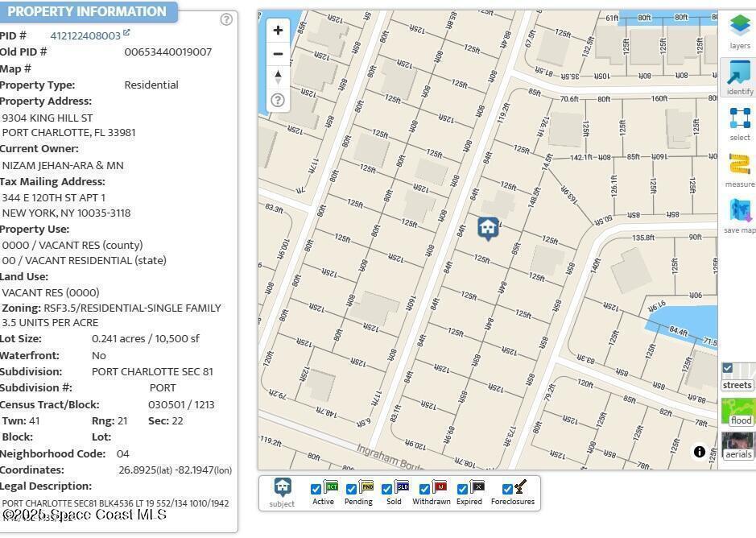Viewport: 756px width, 538px height.
Task: Open the layers panel
Action: click(x=739, y=31)
